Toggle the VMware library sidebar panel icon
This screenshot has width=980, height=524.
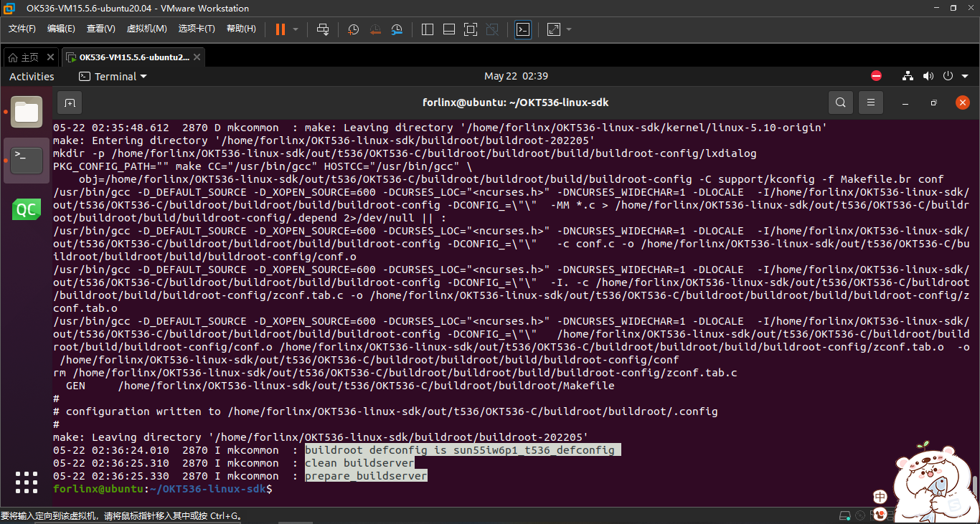coord(428,29)
